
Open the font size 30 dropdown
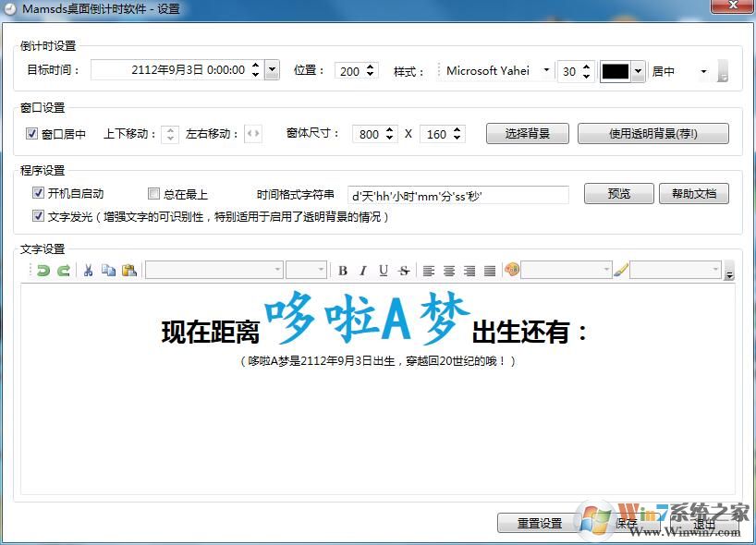[586, 69]
